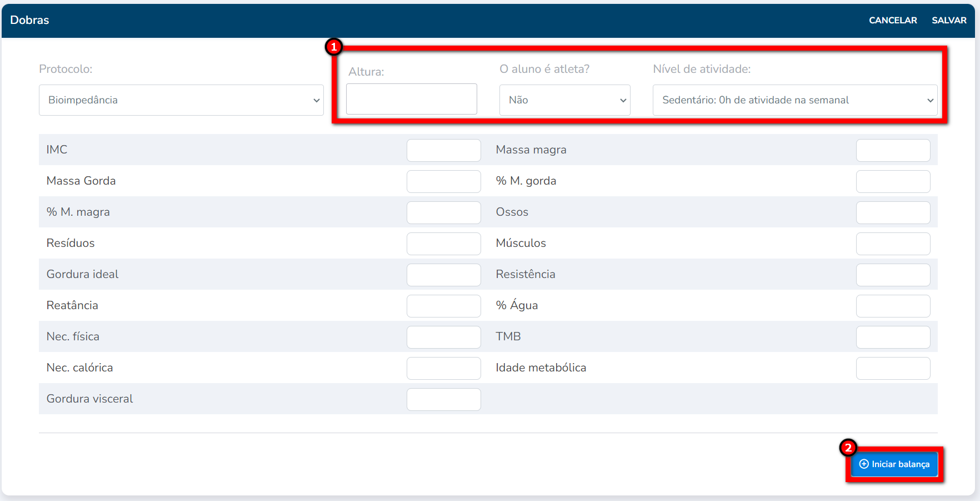This screenshot has height=501, width=980.
Task: Click the Iniciar balança button
Action: [894, 464]
